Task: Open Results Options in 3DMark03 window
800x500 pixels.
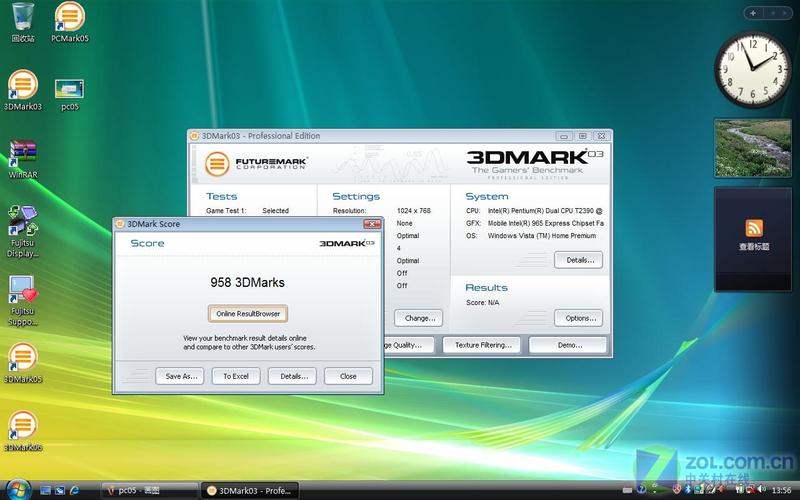Action: [579, 318]
